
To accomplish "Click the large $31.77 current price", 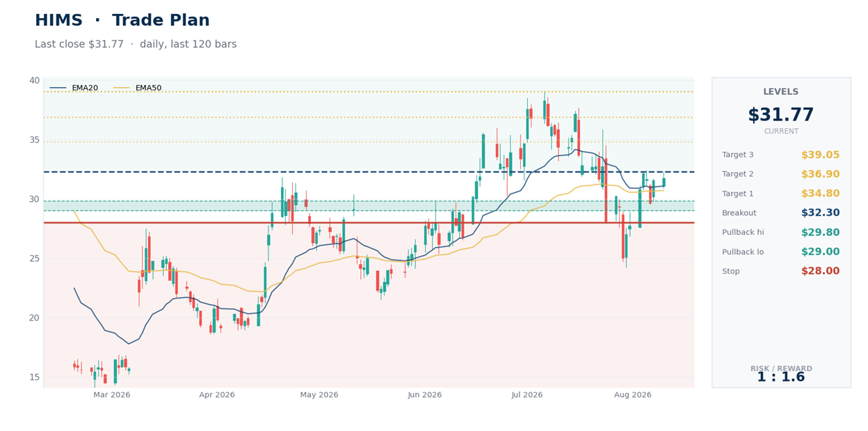I will [781, 116].
